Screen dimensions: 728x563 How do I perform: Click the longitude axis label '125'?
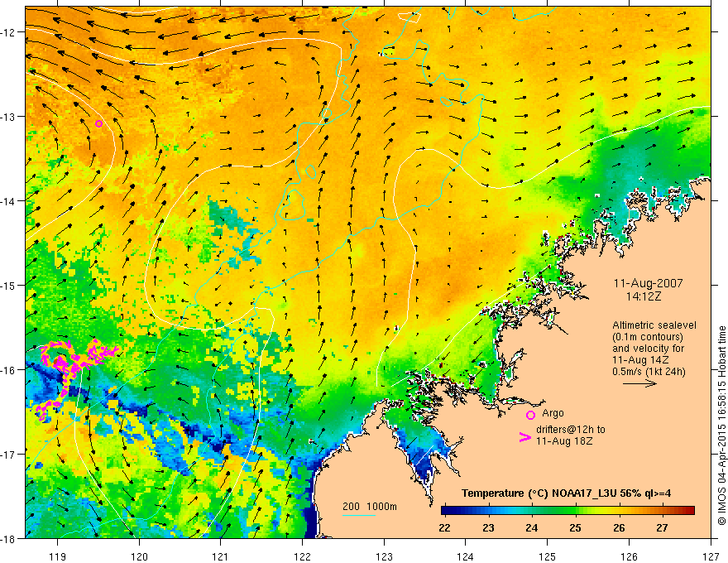[x=548, y=556]
